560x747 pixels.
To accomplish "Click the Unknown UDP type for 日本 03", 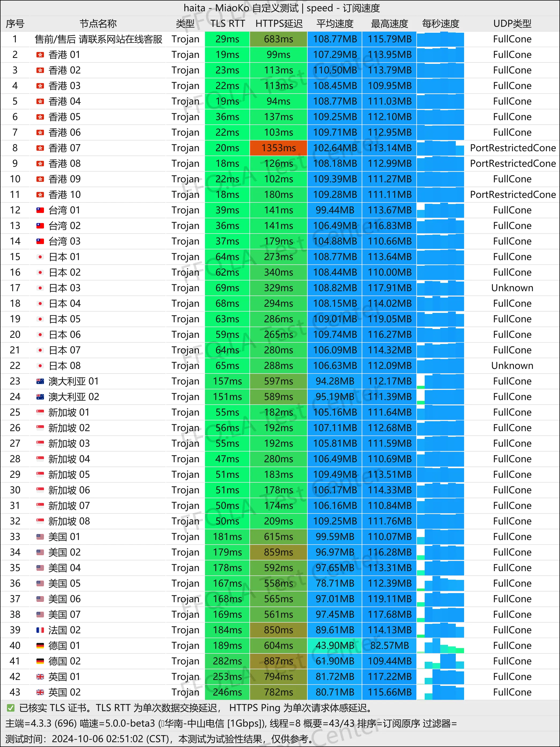I will click(x=512, y=288).
